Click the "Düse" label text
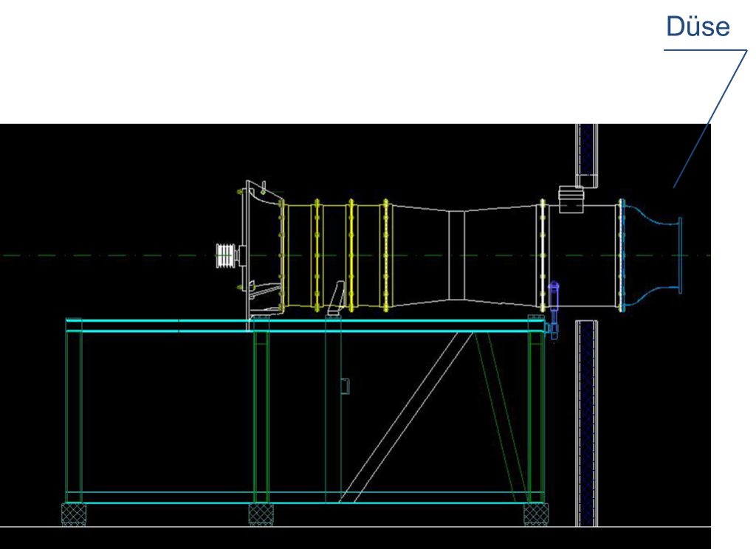The width and height of the screenshot is (756, 549). [x=698, y=27]
